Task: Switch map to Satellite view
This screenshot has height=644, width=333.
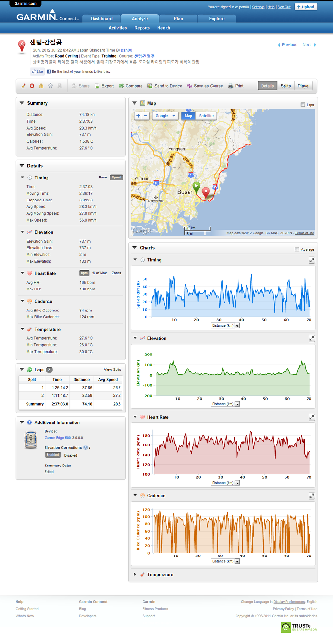Action: point(206,116)
